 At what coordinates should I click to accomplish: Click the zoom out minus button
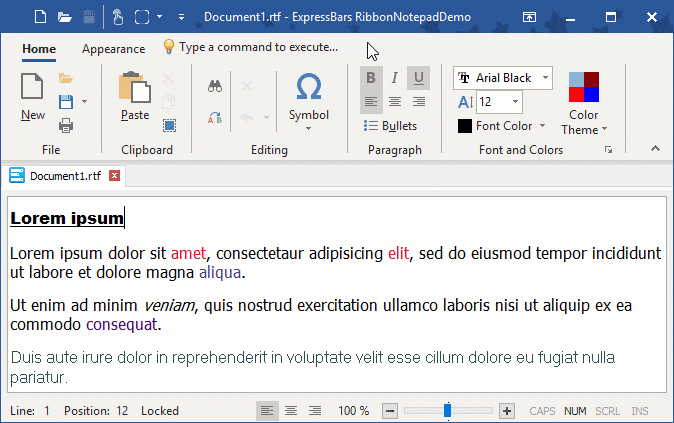(x=390, y=411)
